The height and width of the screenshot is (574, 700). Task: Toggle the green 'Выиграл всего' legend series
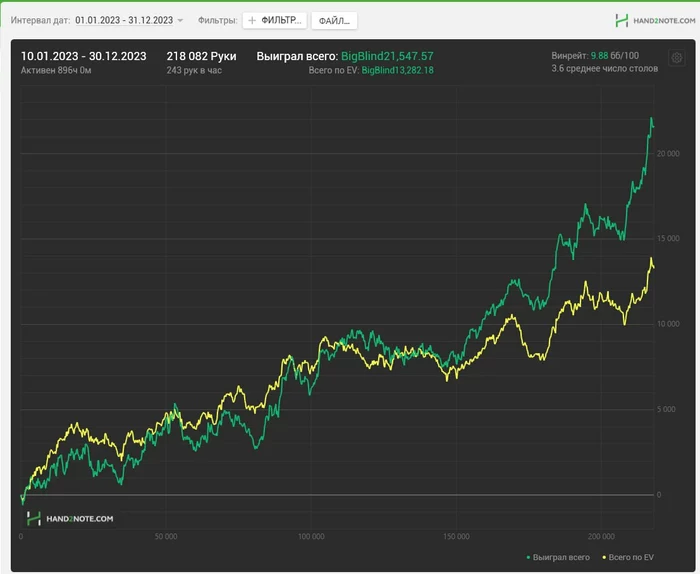pos(562,556)
